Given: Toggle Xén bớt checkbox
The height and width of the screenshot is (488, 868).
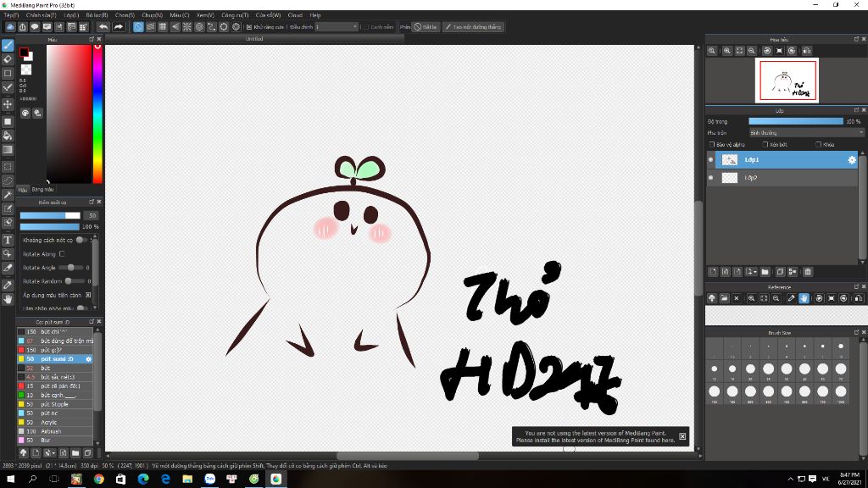Looking at the screenshot, I should click(x=765, y=144).
